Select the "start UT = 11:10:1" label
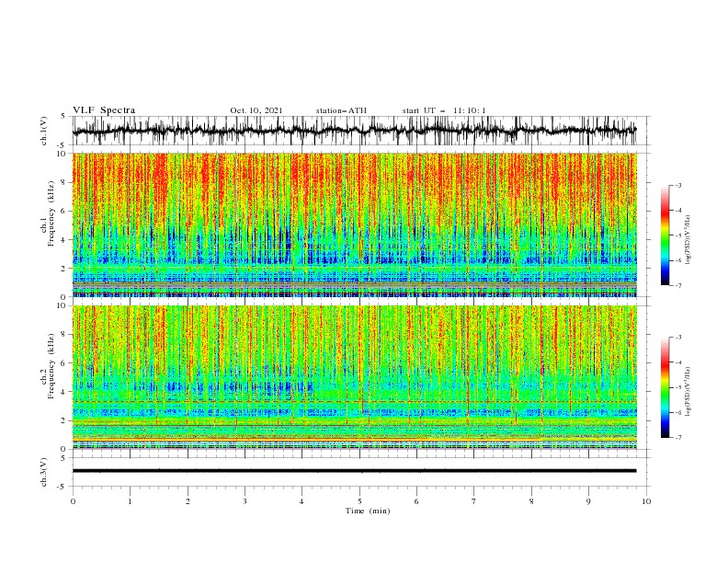This screenshot has height=563, width=728. [444, 110]
